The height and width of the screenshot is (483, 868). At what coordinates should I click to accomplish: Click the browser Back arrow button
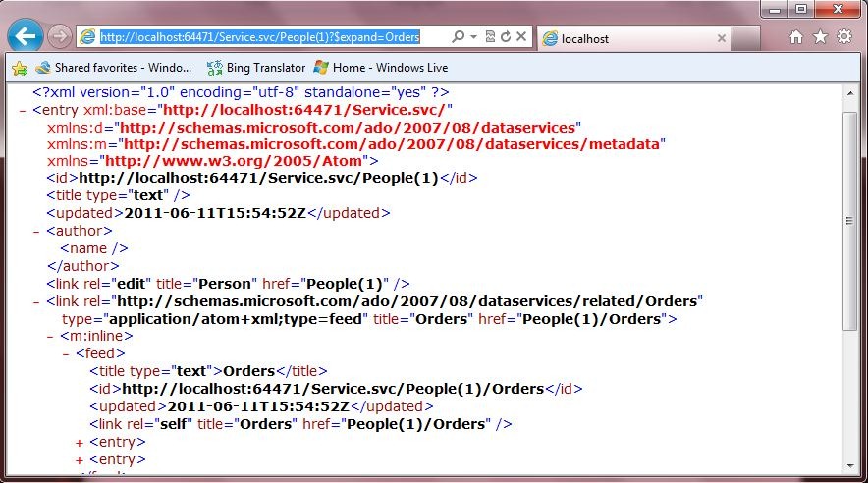tap(24, 37)
